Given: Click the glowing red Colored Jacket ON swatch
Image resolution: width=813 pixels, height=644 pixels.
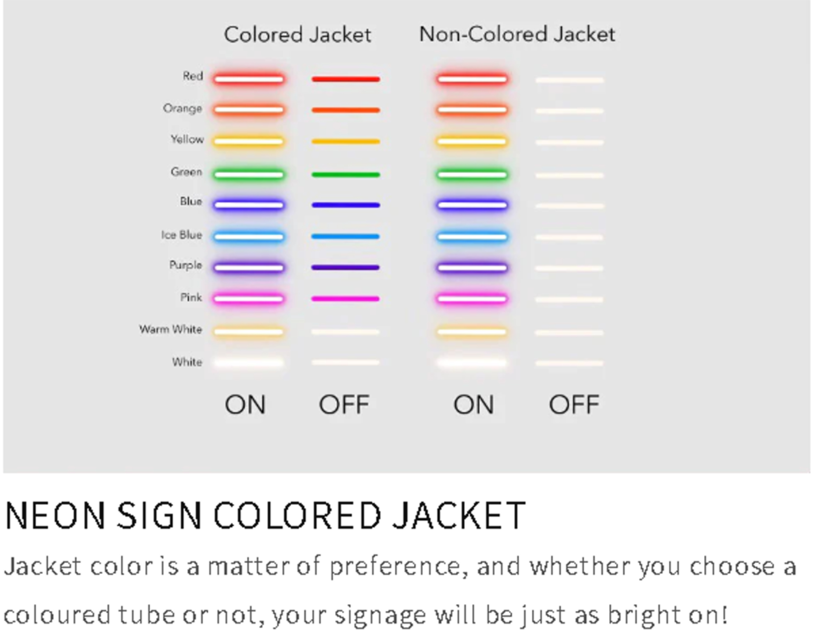Looking at the screenshot, I should [x=249, y=79].
